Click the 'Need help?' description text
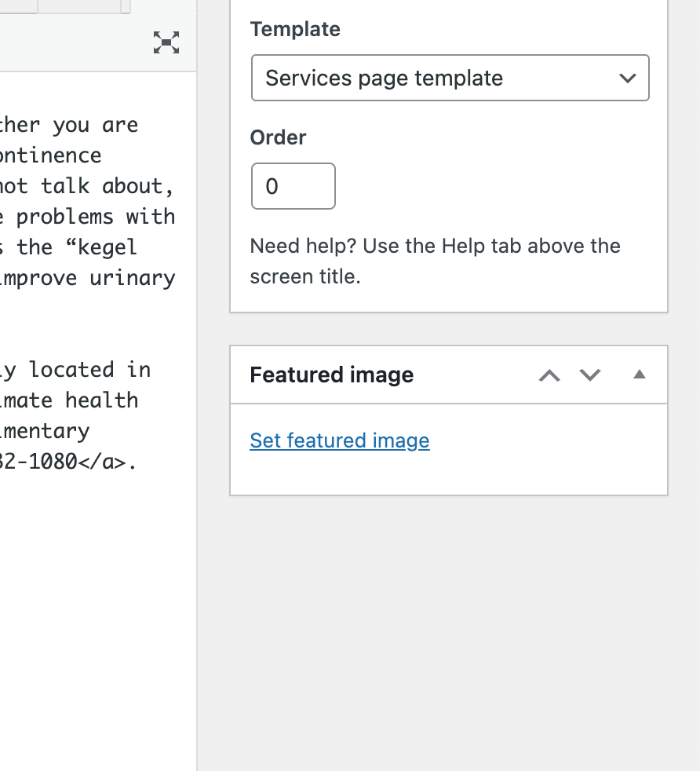The image size is (700, 771). pos(435,261)
